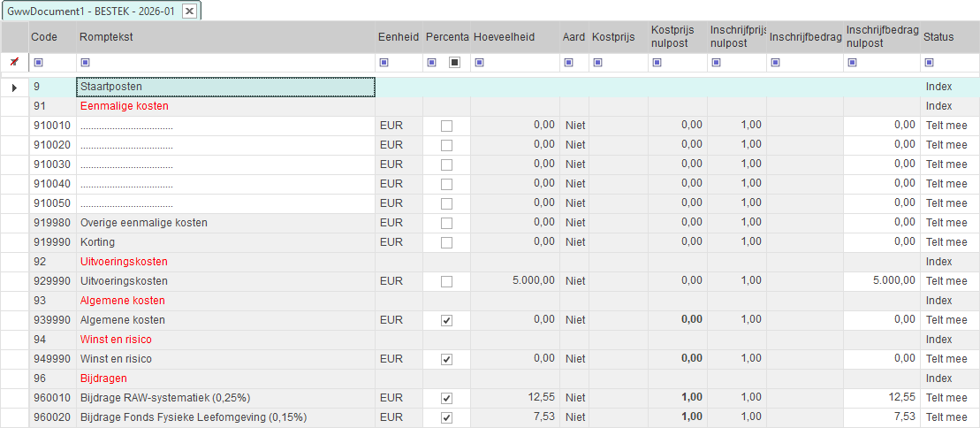The height and width of the screenshot is (428, 980).
Task: Click the filter icon under Hoeveelheid column
Action: (479, 62)
